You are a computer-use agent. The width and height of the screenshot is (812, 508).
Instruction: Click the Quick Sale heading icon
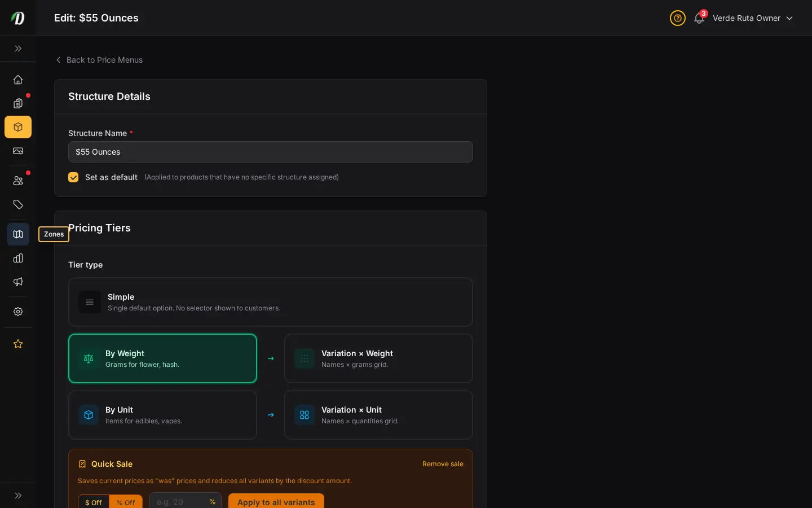tap(82, 464)
